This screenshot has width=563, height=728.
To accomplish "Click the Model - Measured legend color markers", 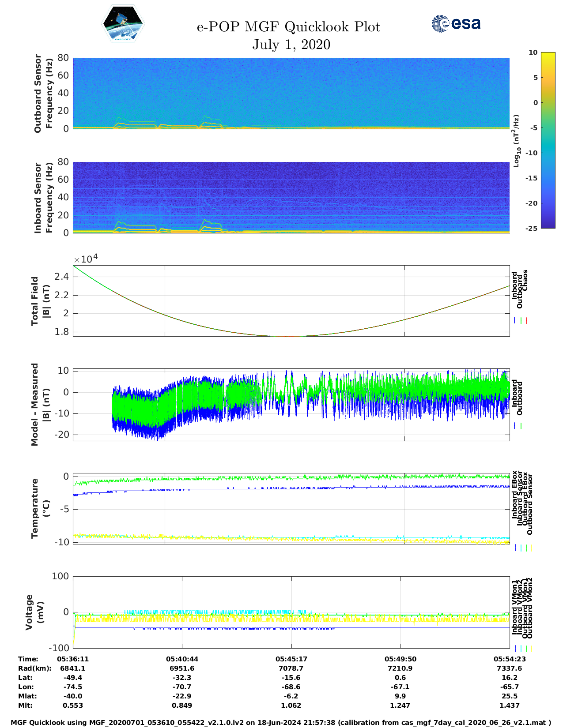I will click(518, 426).
